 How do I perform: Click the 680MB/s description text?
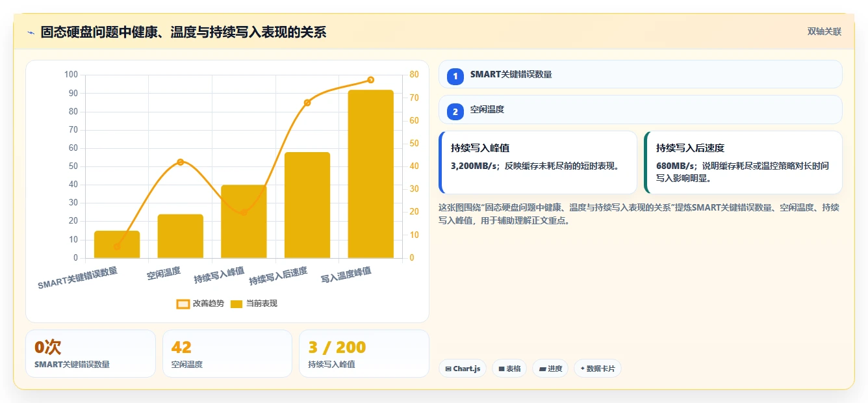(x=743, y=172)
